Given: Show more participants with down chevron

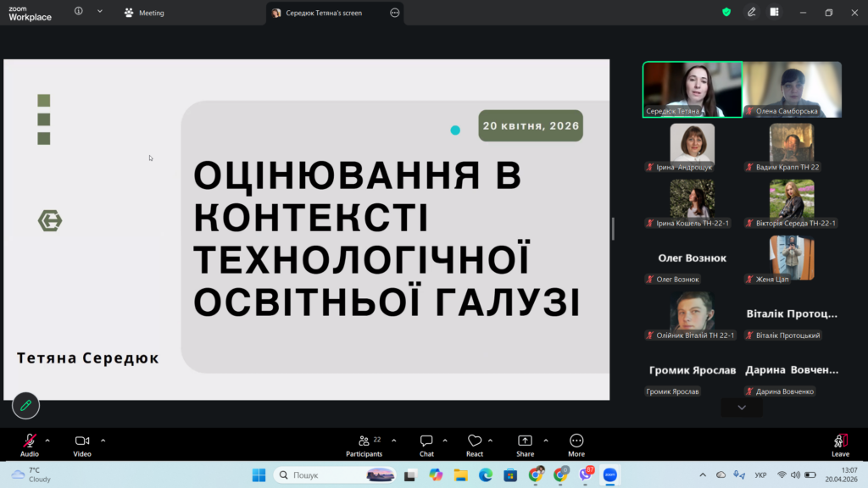Looking at the screenshot, I should tap(742, 408).
